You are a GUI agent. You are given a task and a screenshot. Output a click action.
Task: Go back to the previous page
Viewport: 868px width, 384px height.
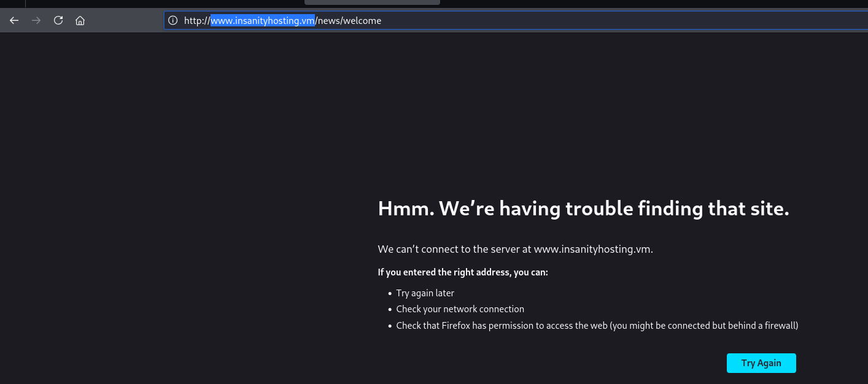coord(14,20)
